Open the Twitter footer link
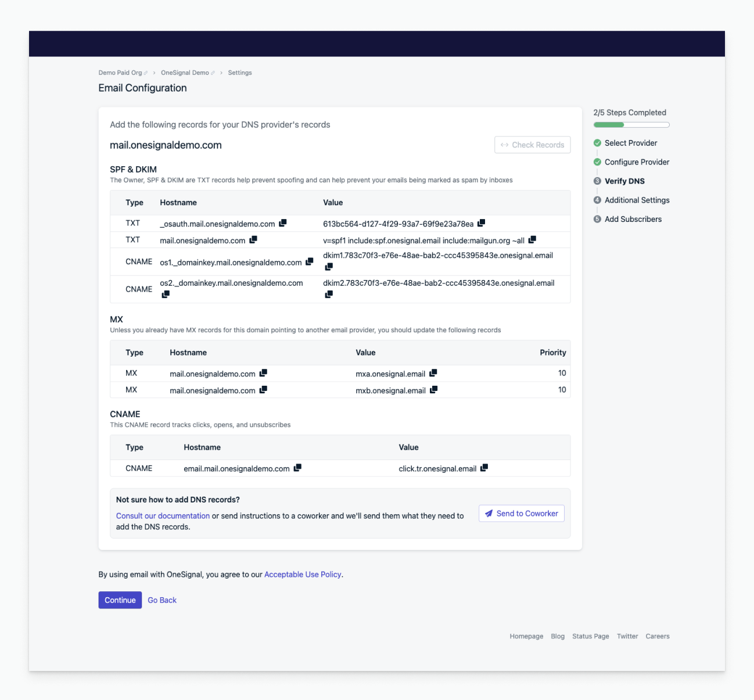The height and width of the screenshot is (700, 754). 627,636
